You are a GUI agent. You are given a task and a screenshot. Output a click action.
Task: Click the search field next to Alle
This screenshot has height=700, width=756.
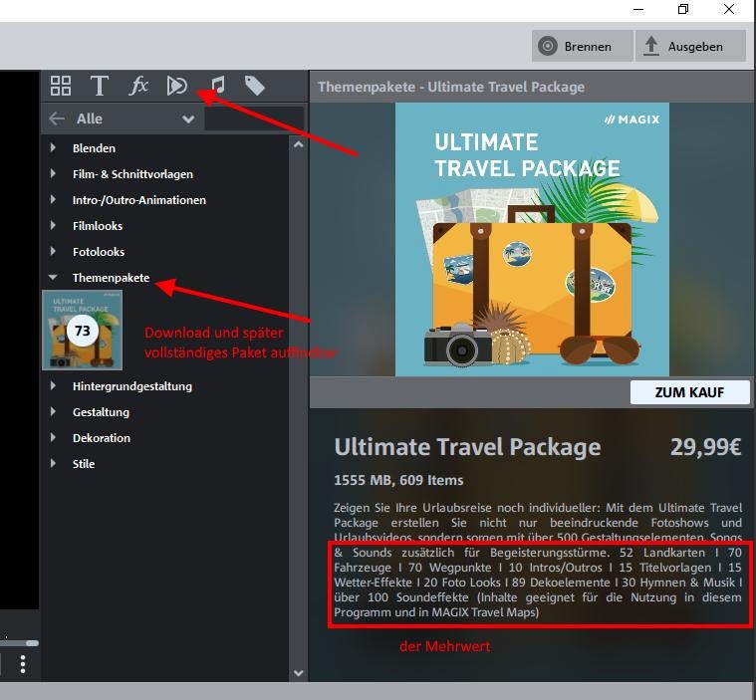254,118
